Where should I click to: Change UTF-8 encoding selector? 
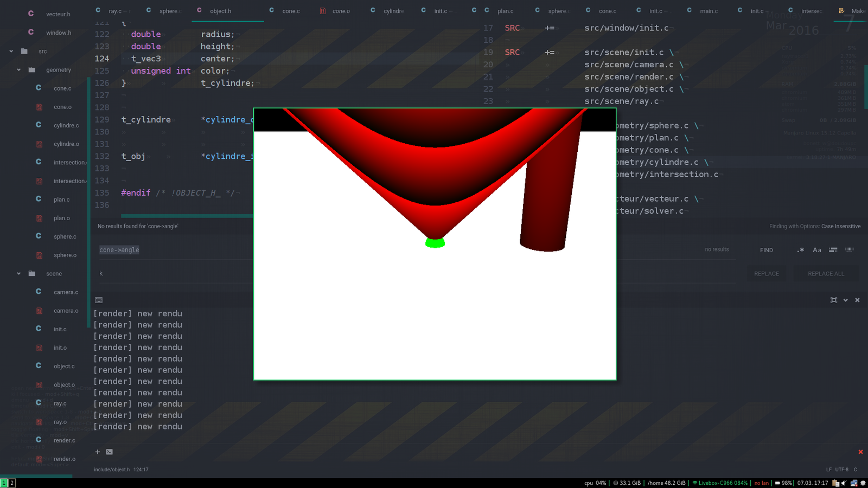coord(842,470)
